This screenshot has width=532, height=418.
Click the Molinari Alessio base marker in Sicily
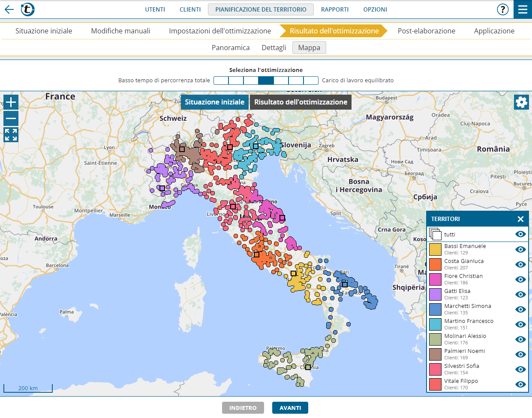(x=308, y=367)
